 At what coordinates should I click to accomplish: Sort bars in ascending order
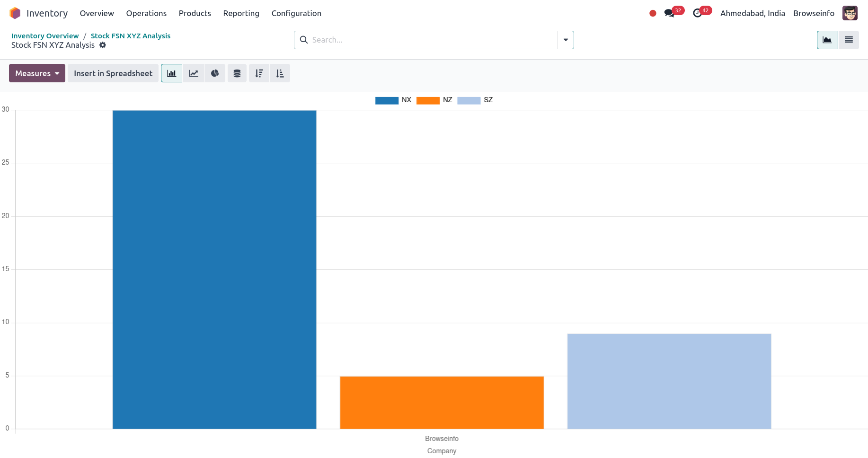tap(280, 73)
